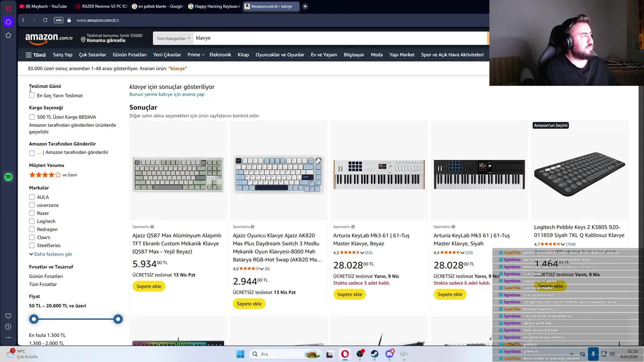Click Sepete ekle for Ajazz AK820
The height and width of the screenshot is (362, 644).
(249, 304)
